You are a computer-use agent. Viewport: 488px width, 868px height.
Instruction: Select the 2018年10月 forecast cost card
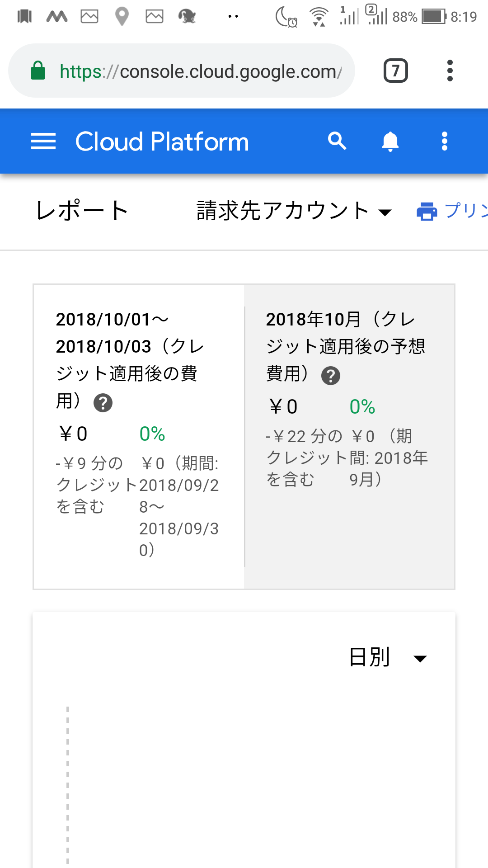tap(349, 437)
